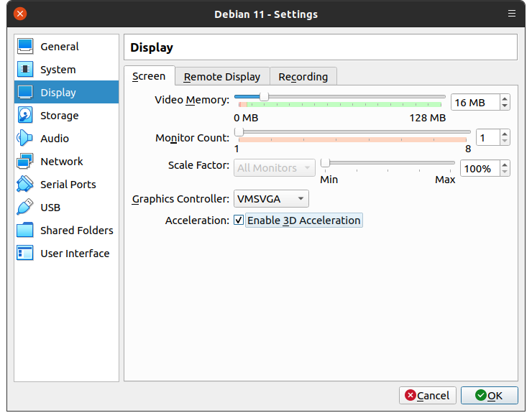Click the Scale Factor percentage field
Viewport: 532px width, 418px height.
coord(478,169)
